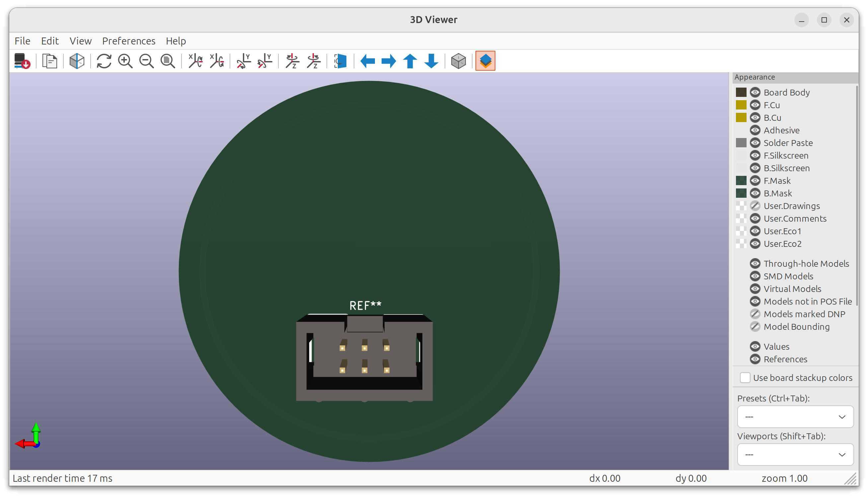Rotate Z clockwise icon
Viewport: 868px width, 497px height.
point(293,61)
